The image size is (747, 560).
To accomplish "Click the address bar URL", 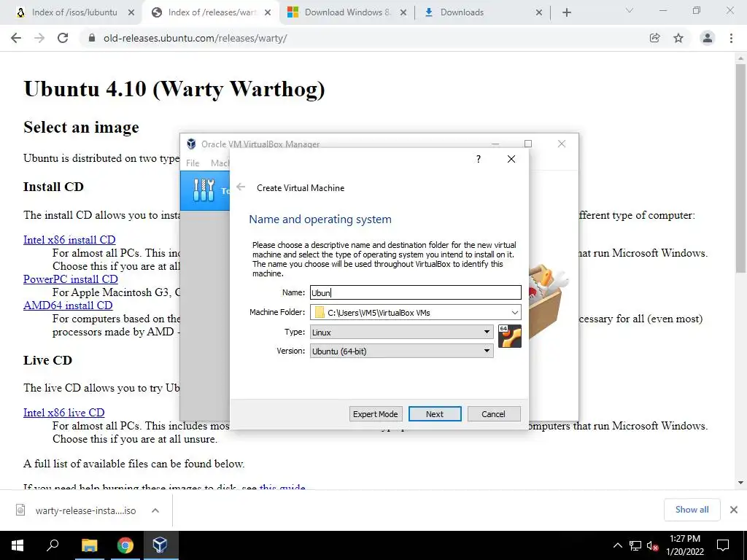I will [196, 38].
